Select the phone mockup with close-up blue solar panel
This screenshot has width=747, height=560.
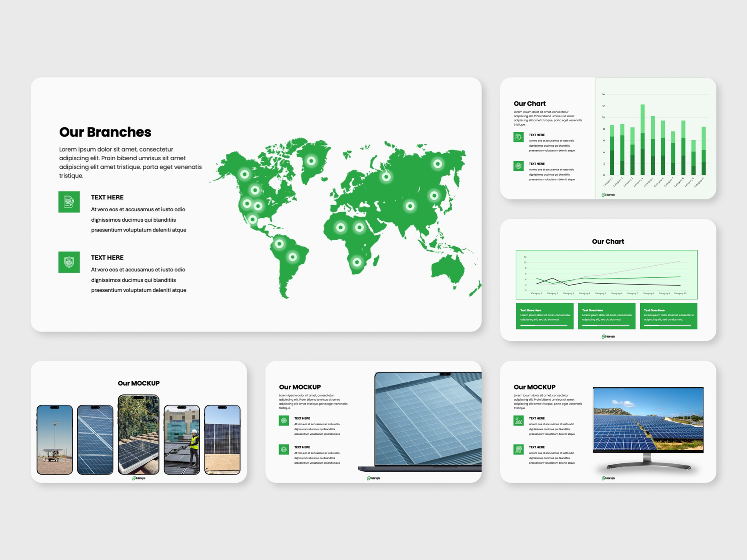(95, 440)
